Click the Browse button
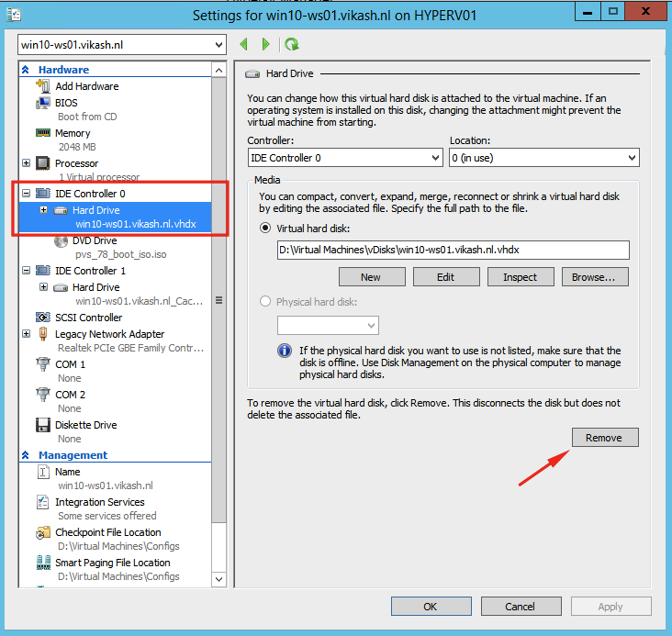Image resolution: width=672 pixels, height=636 pixels. point(595,277)
